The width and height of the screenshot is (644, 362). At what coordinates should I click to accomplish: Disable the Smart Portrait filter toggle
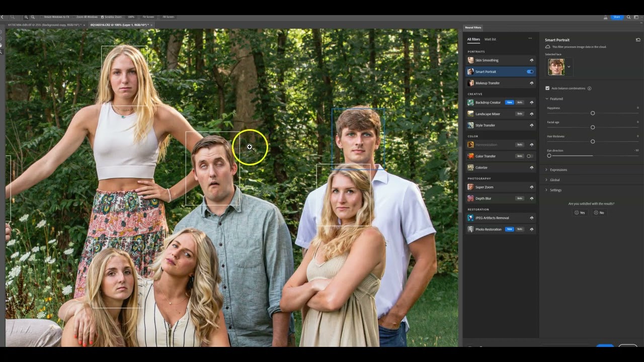530,72
